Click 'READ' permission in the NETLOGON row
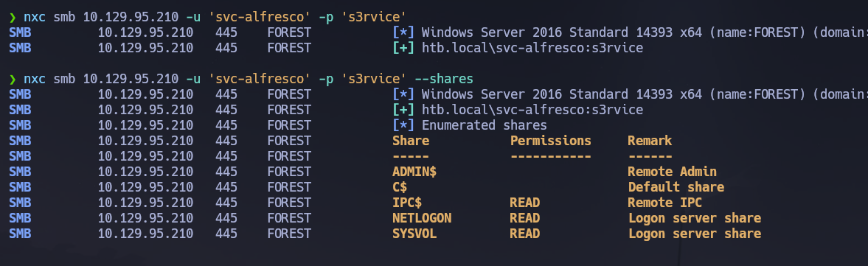Viewport: 868px width, 266px height. tap(525, 218)
